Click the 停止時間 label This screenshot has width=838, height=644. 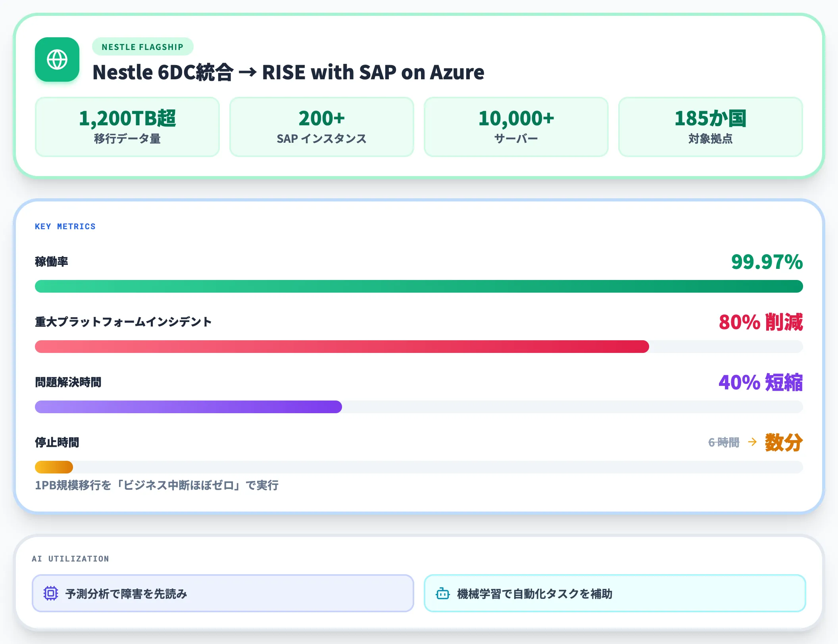click(x=57, y=443)
